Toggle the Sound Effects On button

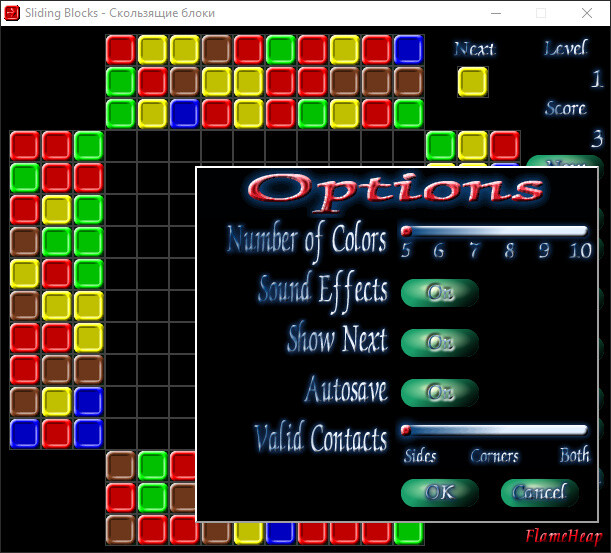[440, 293]
